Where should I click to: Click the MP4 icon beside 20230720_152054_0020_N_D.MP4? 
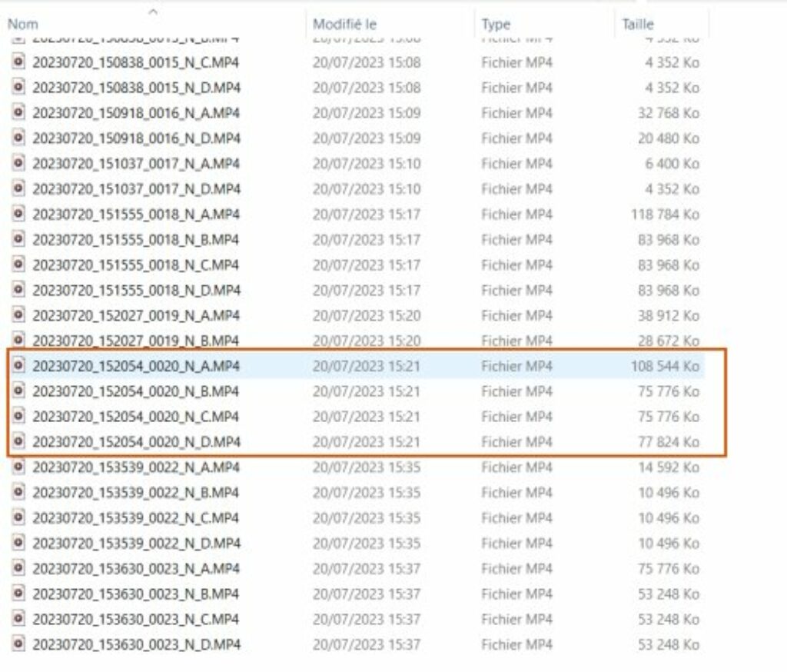point(20,442)
